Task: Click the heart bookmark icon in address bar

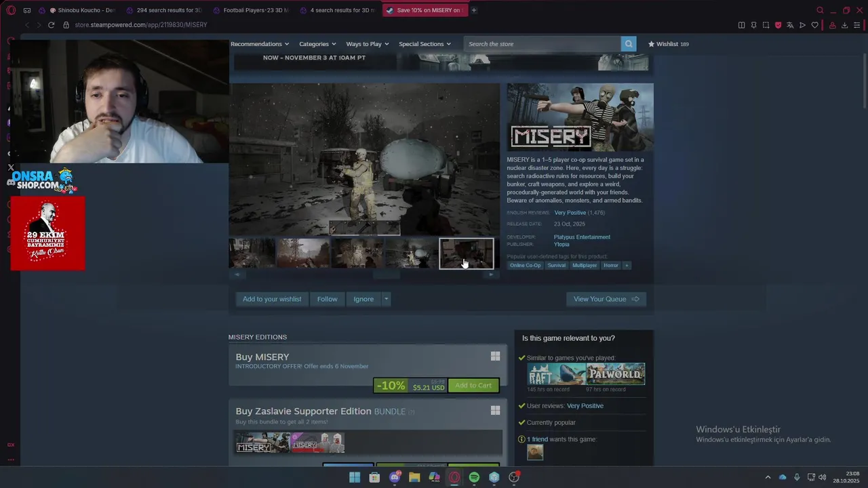Action: point(814,25)
